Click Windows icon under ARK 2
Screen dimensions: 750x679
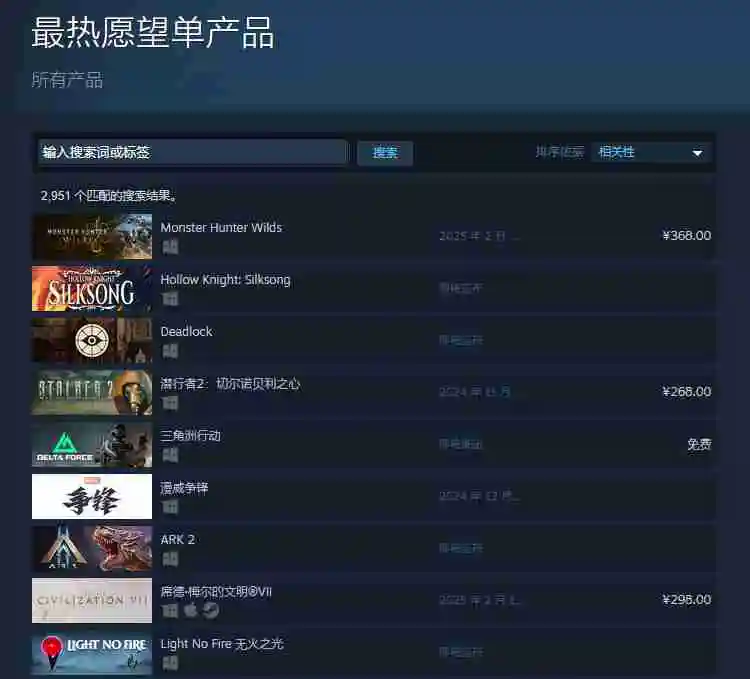tap(170, 559)
